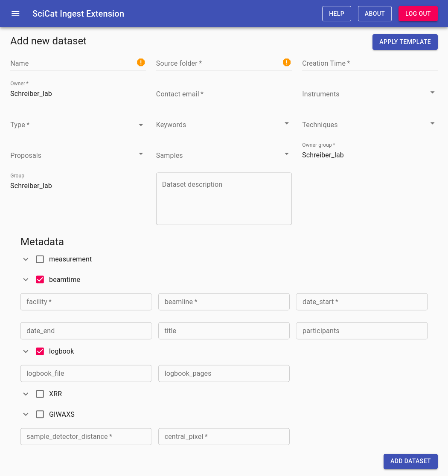Enable the measurement metadata checkbox
The width and height of the screenshot is (448, 476).
coord(40,259)
